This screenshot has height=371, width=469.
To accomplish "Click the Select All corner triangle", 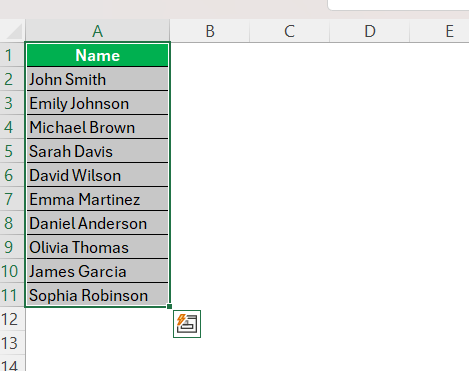I will (x=13, y=31).
